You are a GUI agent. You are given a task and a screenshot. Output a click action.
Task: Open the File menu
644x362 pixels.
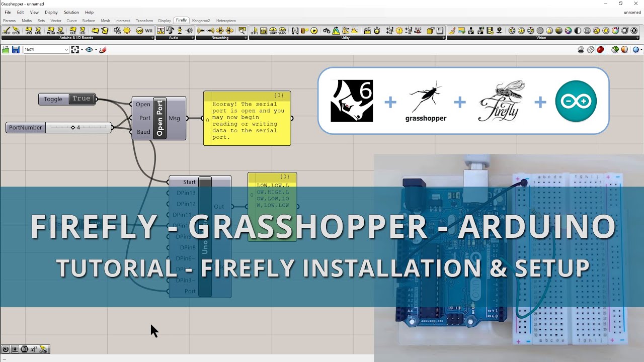point(8,12)
